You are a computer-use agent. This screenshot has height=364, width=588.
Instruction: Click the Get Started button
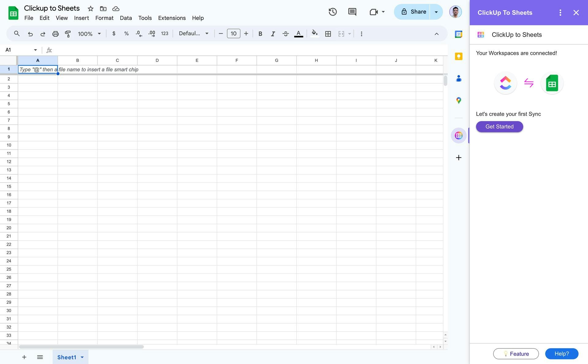point(499,126)
